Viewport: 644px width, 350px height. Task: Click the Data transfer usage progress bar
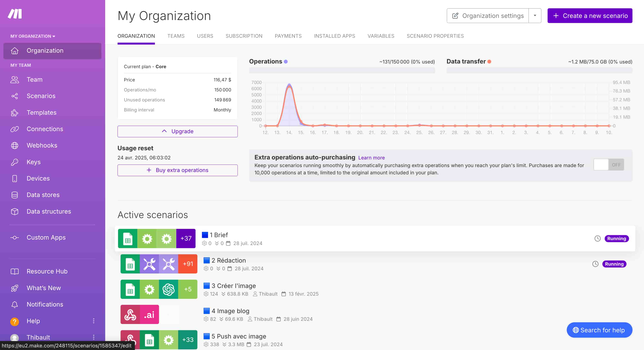539,70
